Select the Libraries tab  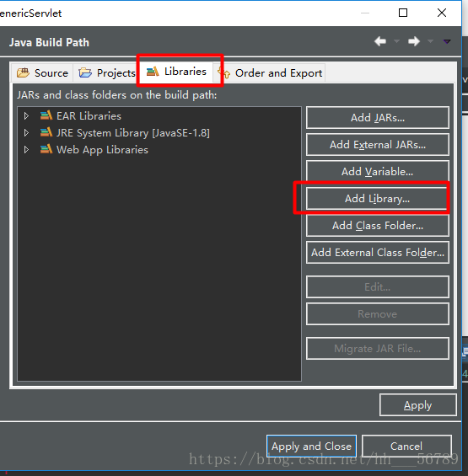(177, 72)
